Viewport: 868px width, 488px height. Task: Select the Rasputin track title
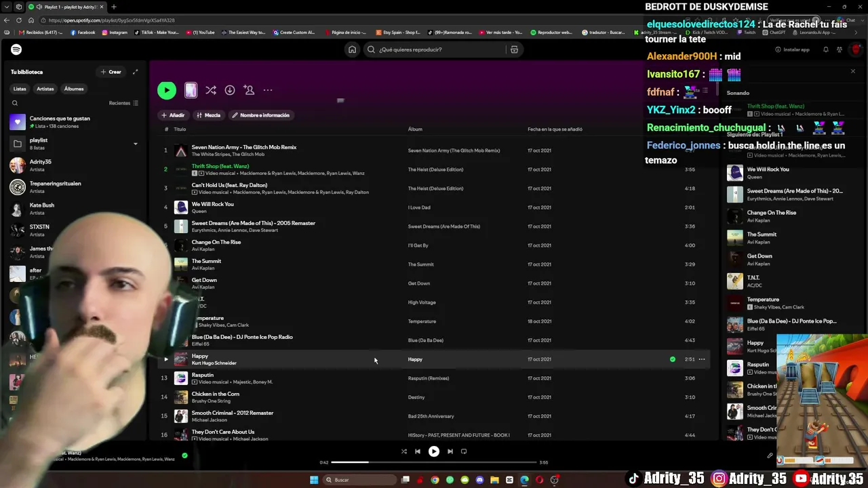click(x=202, y=375)
